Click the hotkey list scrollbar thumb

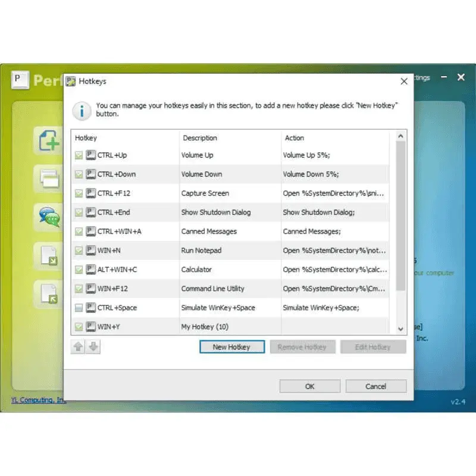[400, 215]
